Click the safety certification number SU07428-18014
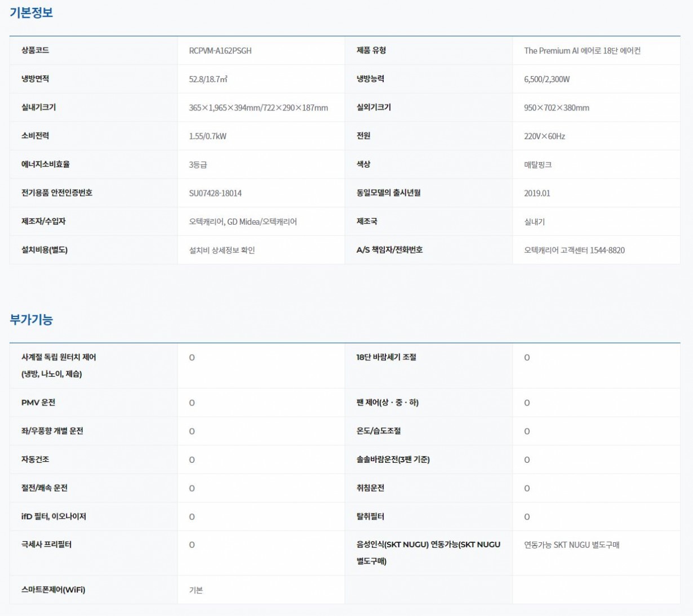Screen dimensions: 693x616 pyautogui.click(x=215, y=193)
